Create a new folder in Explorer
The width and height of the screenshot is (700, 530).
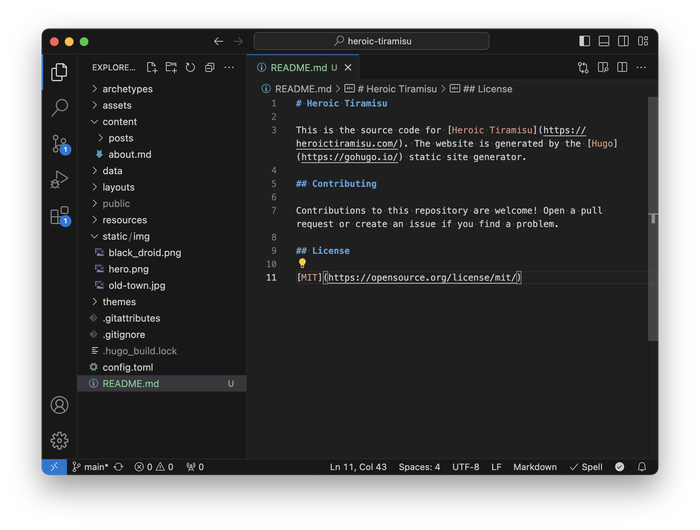171,67
